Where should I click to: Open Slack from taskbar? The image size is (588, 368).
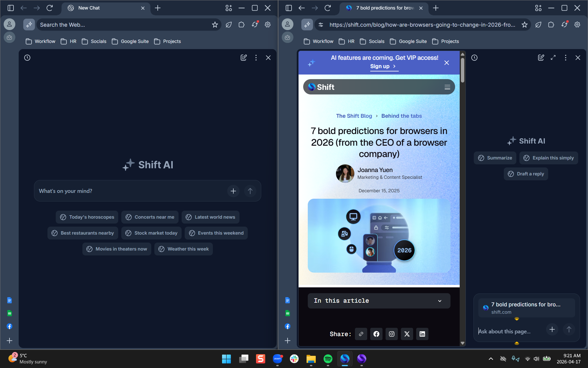point(294,359)
